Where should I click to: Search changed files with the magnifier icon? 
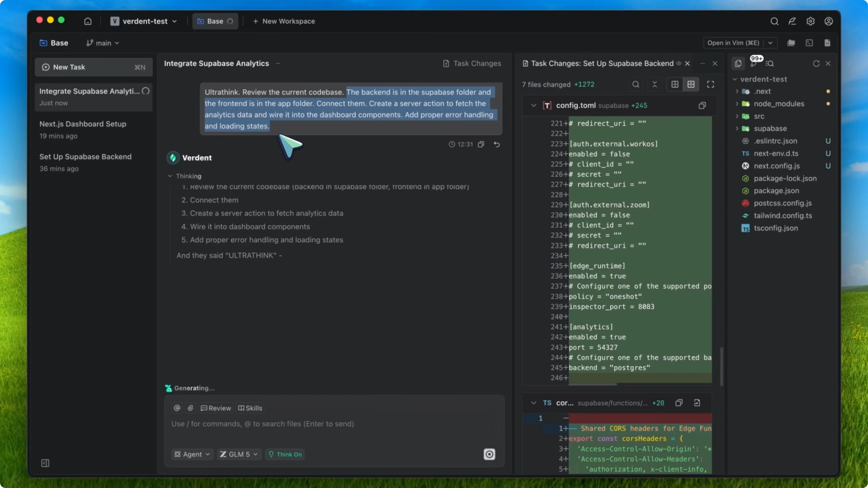pos(635,84)
